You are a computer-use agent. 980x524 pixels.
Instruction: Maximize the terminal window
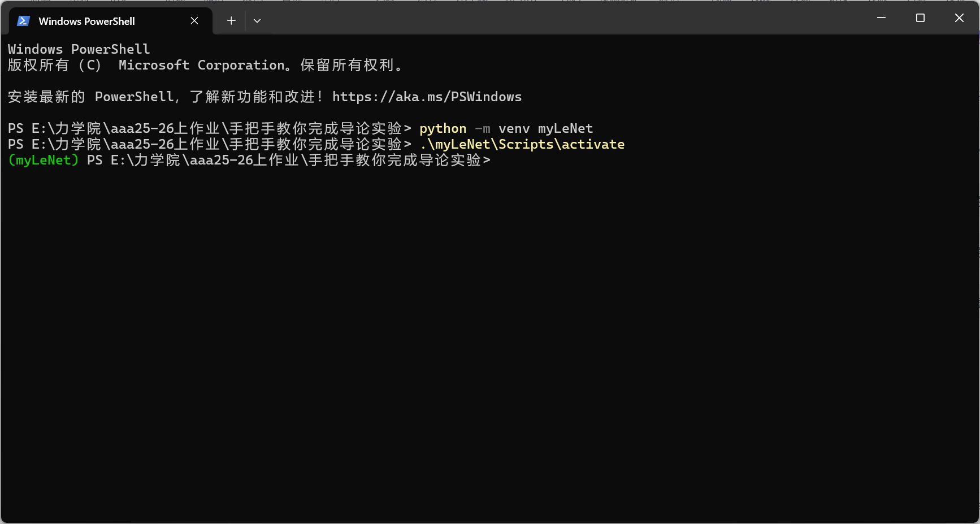click(920, 18)
